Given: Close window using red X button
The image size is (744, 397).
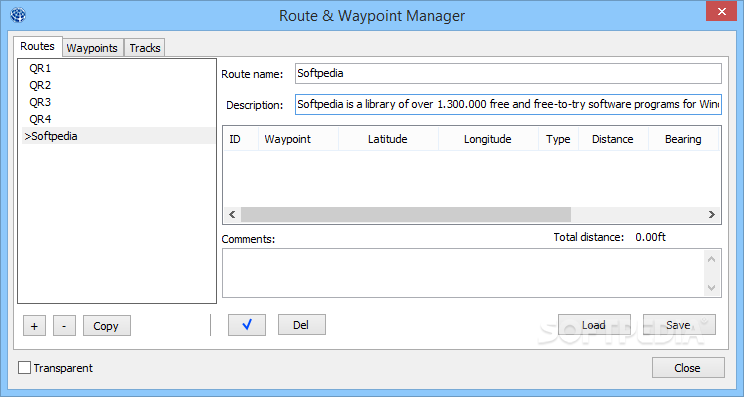Looking at the screenshot, I should click(x=721, y=11).
